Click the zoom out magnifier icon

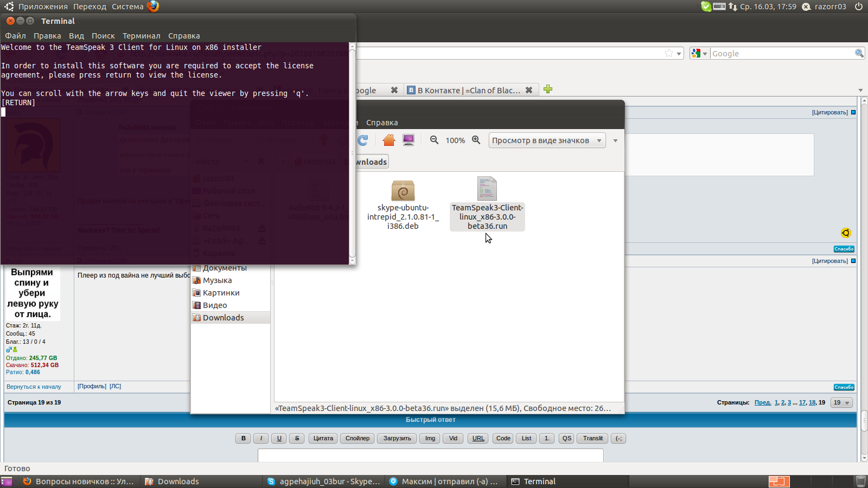(x=434, y=140)
